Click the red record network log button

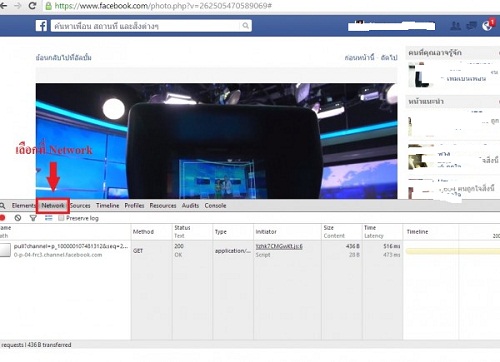coord(3,218)
